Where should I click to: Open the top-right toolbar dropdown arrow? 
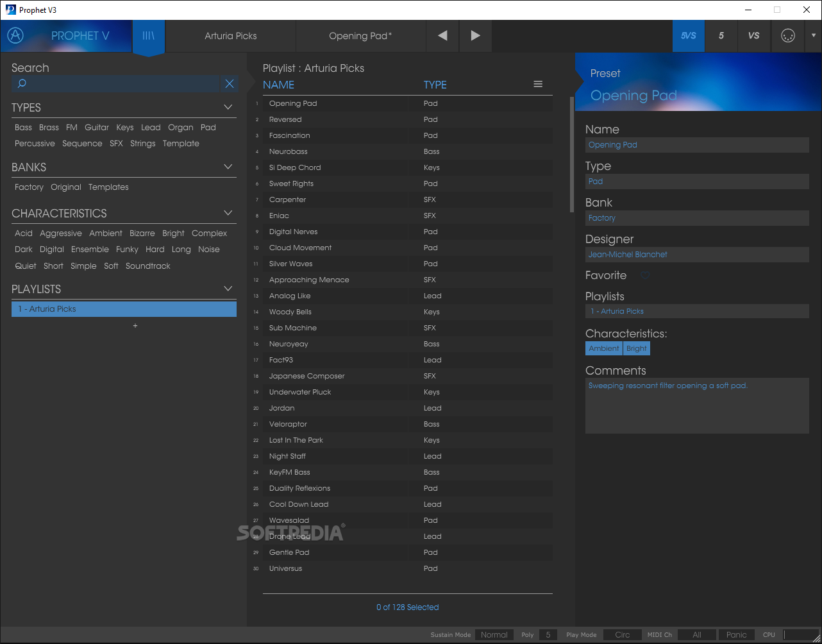(x=813, y=36)
